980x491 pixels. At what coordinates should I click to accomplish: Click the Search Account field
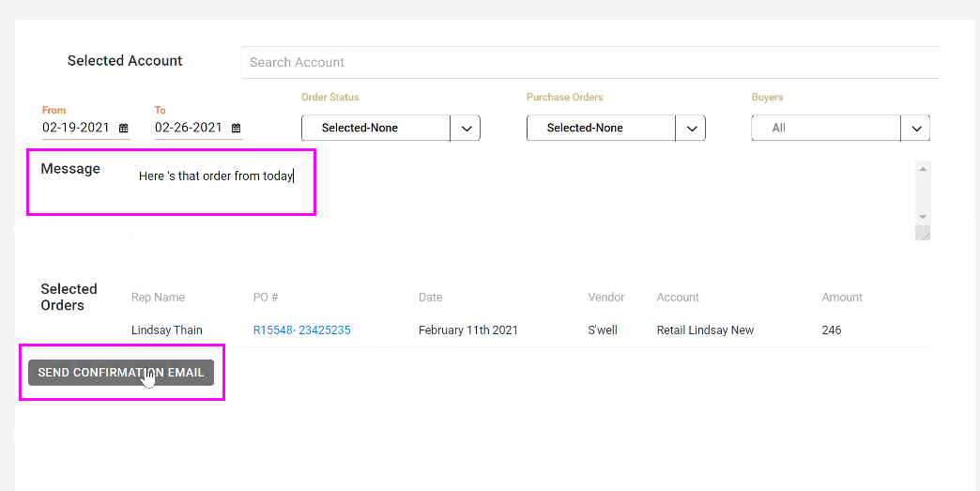tap(590, 63)
